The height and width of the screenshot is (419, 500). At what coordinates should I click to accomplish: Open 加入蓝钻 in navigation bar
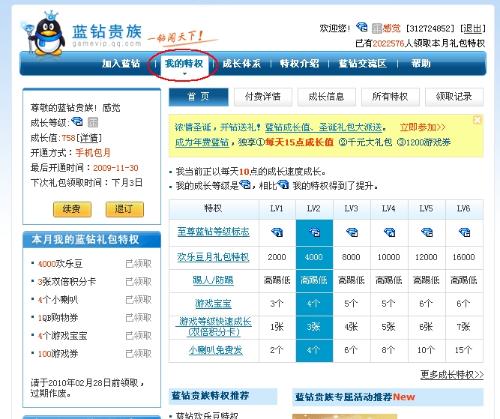121,63
